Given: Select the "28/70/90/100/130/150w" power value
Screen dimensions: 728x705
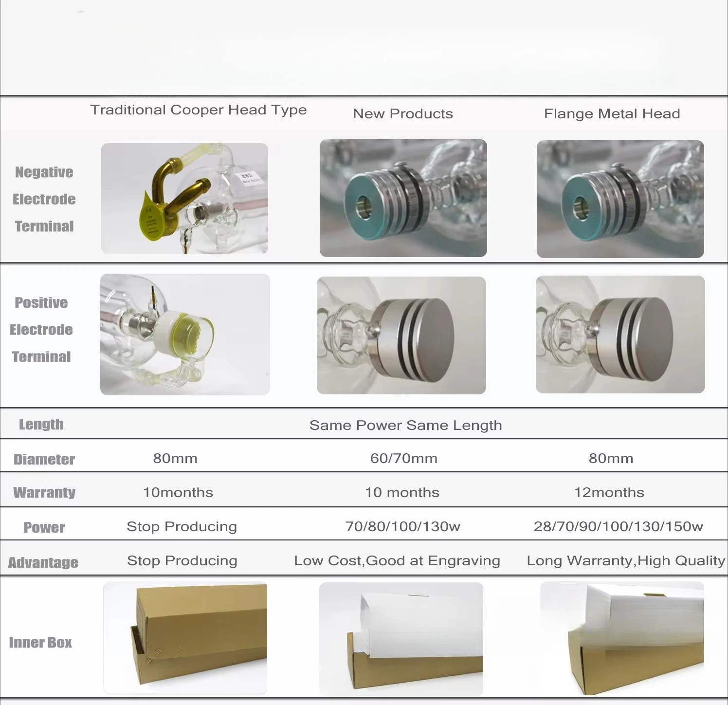Looking at the screenshot, I should click(619, 527).
